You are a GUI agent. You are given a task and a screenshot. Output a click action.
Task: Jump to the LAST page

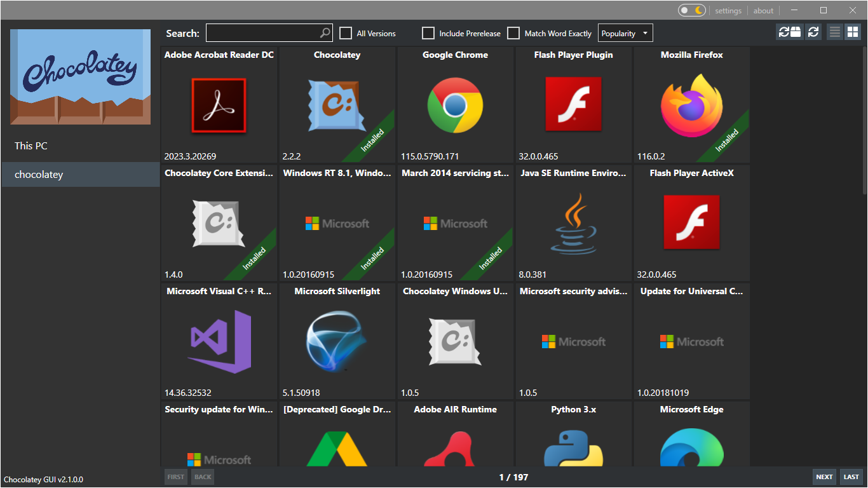(x=851, y=477)
